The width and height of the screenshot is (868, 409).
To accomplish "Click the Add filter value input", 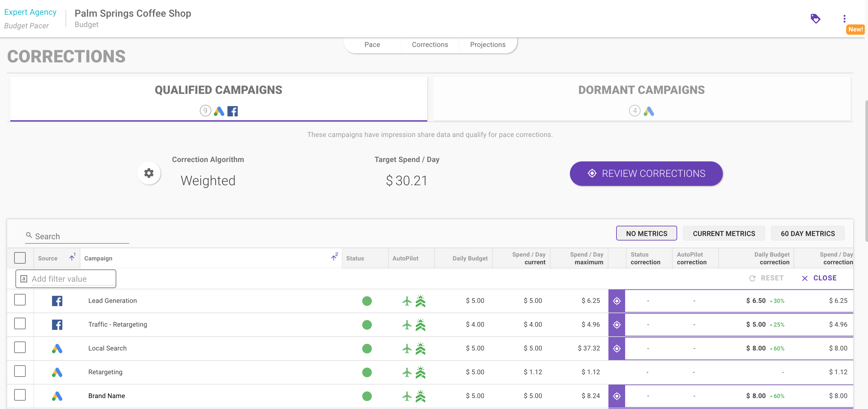I will (66, 279).
